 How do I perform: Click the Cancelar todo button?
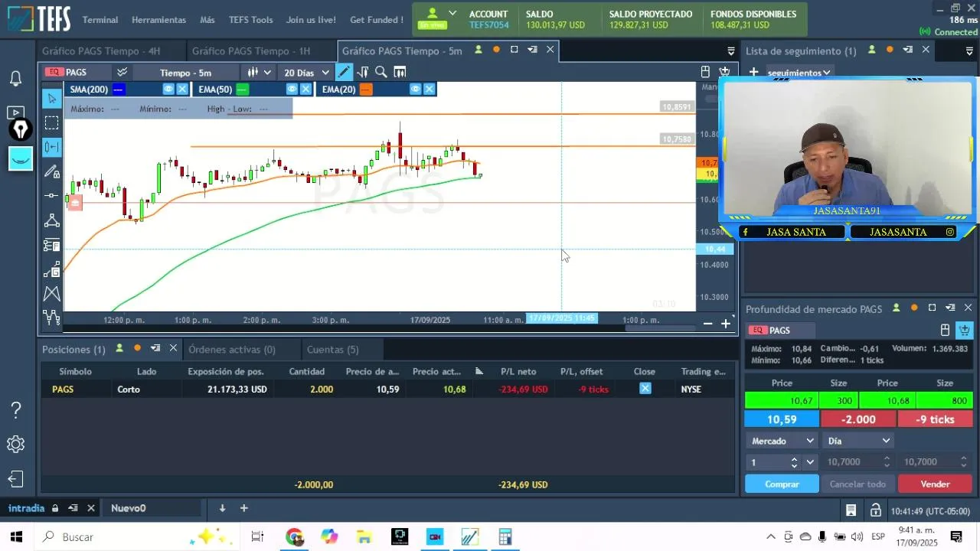pos(857,484)
